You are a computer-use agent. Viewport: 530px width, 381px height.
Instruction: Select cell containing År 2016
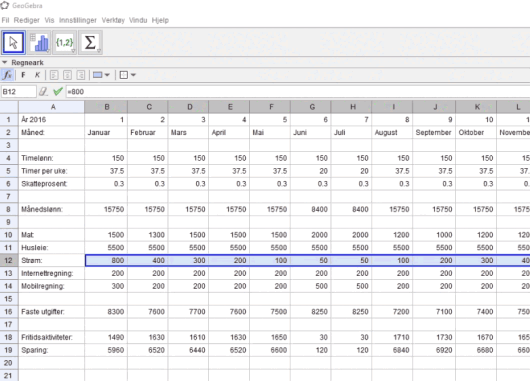(51, 119)
